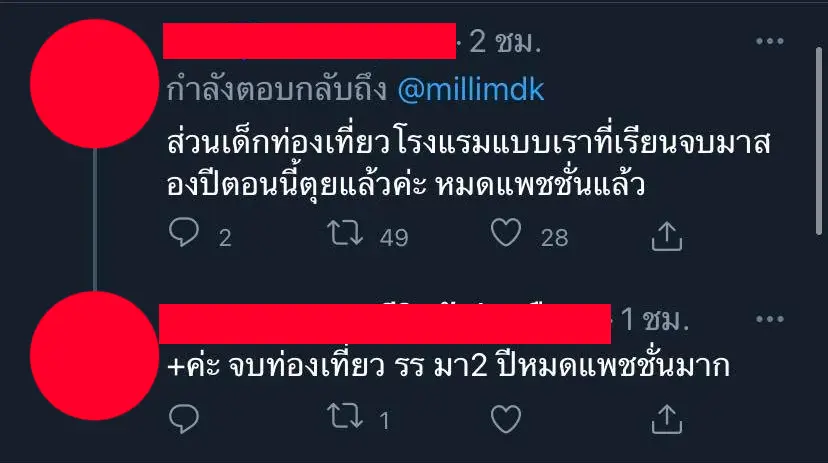Retweet the second tweet with 1 retweet
This screenshot has height=463, width=828.
(345, 417)
